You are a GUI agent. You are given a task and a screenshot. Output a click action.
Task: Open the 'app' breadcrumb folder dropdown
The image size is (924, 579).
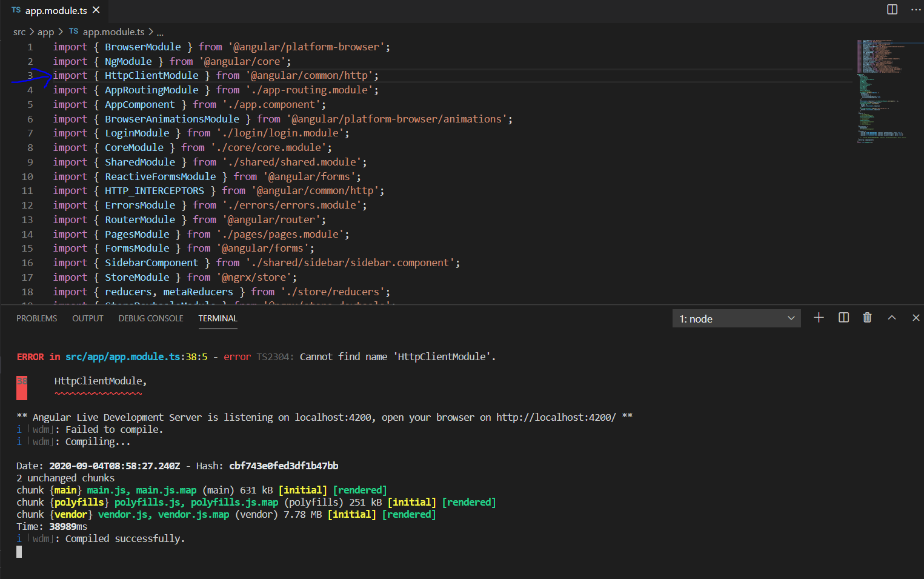pos(45,32)
